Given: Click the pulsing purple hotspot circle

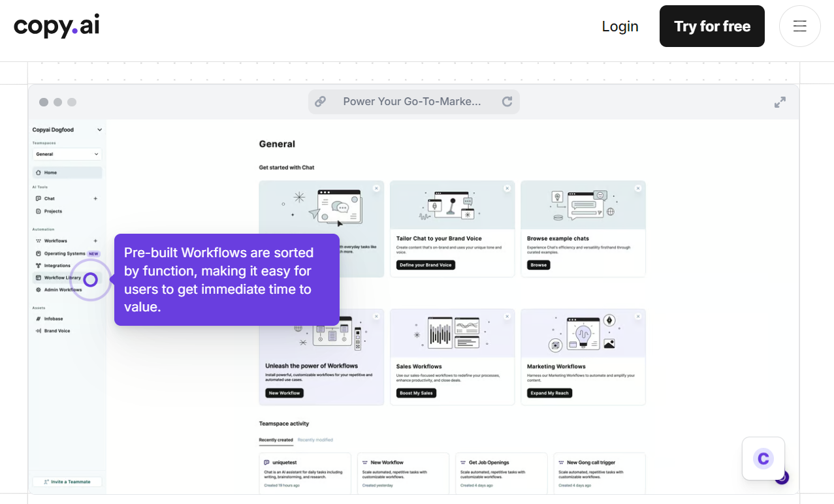Looking at the screenshot, I should coord(91,280).
